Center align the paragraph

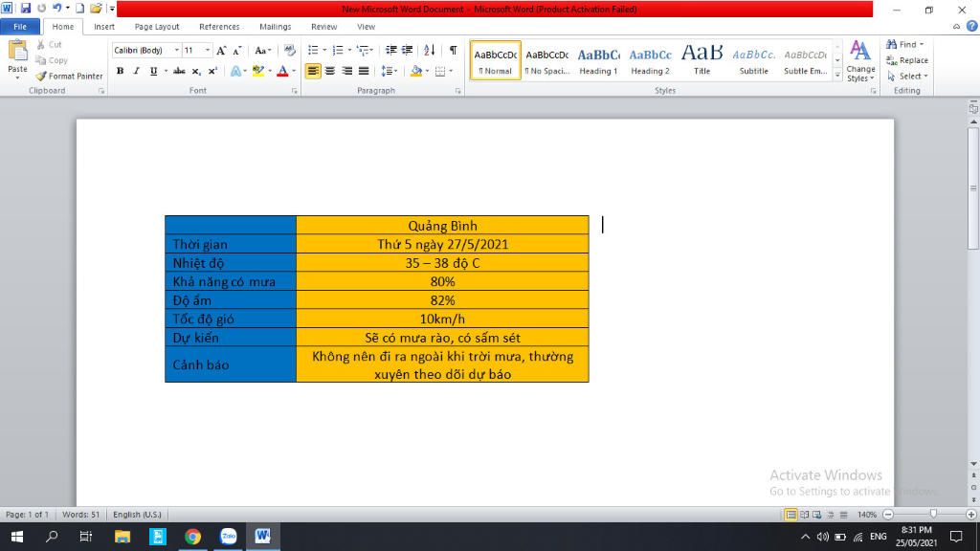click(330, 71)
